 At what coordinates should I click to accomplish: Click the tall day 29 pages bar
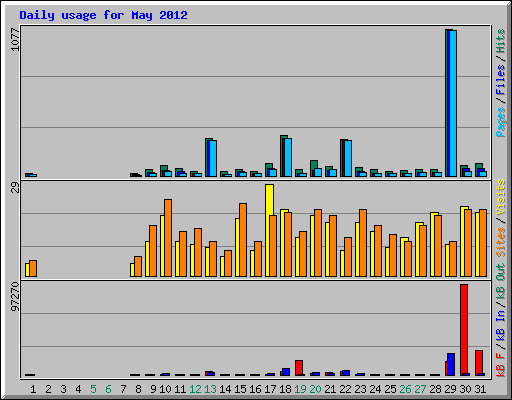453,103
